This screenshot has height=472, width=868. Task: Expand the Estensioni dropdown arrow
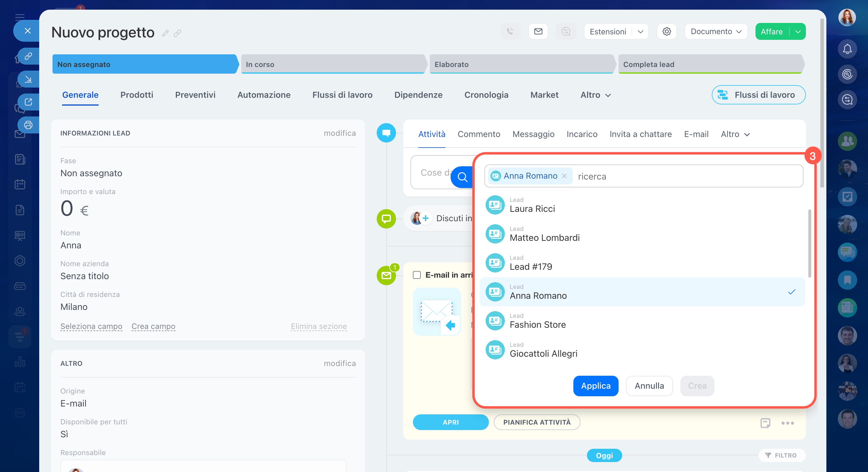point(641,31)
